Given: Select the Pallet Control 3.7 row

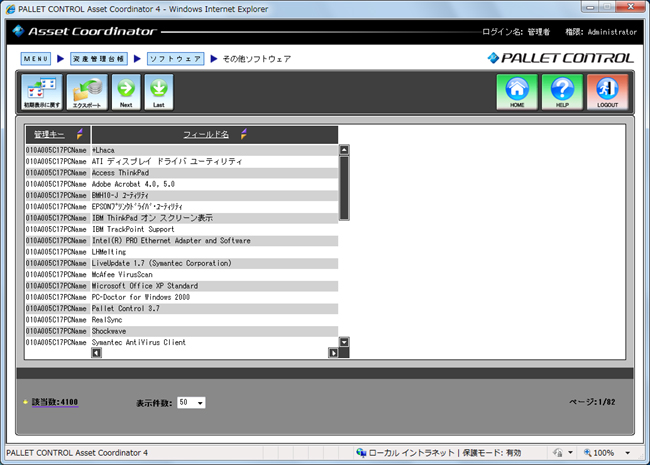Looking at the screenshot, I should tap(182, 309).
